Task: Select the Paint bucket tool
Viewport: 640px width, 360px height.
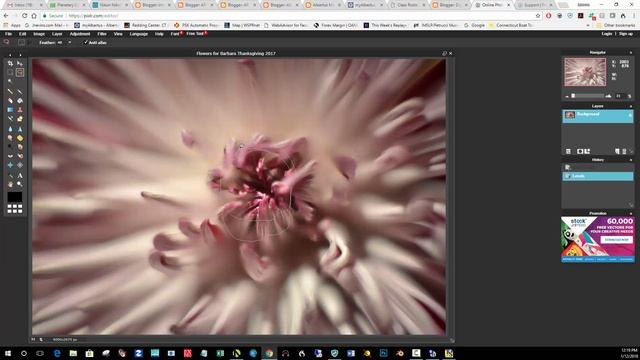Action: tap(20, 100)
